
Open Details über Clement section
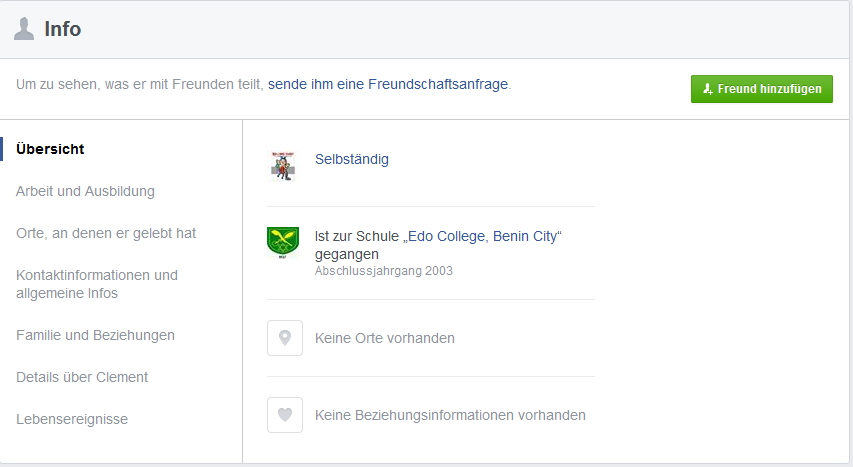82,377
